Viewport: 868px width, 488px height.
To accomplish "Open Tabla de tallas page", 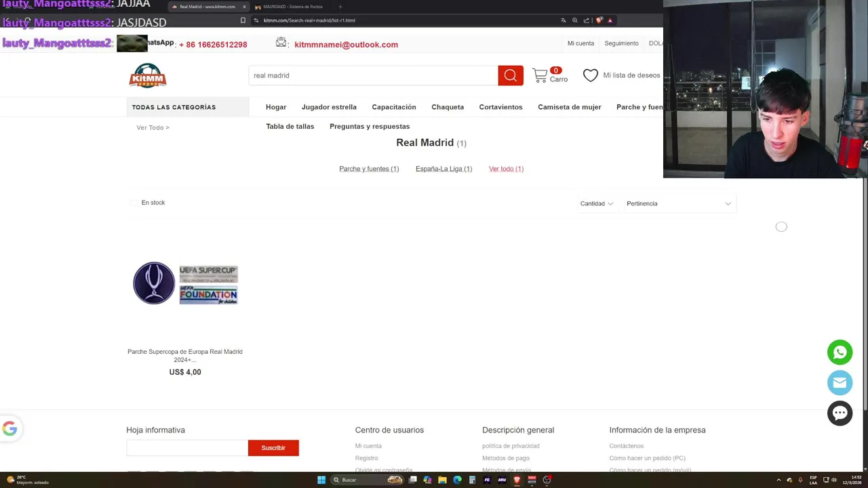I will coord(290,126).
